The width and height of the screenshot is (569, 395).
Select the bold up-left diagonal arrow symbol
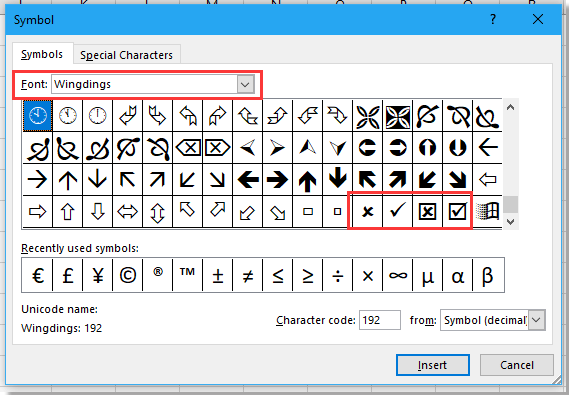pos(368,180)
